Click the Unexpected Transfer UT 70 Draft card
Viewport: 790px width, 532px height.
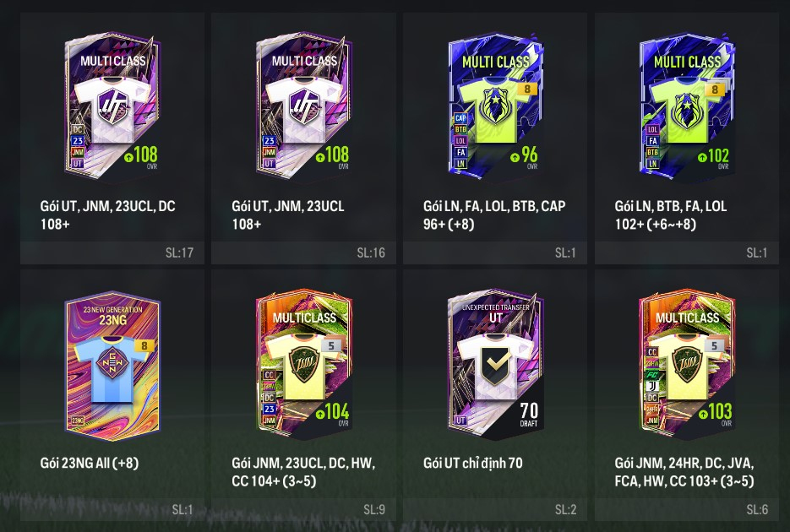click(x=495, y=363)
